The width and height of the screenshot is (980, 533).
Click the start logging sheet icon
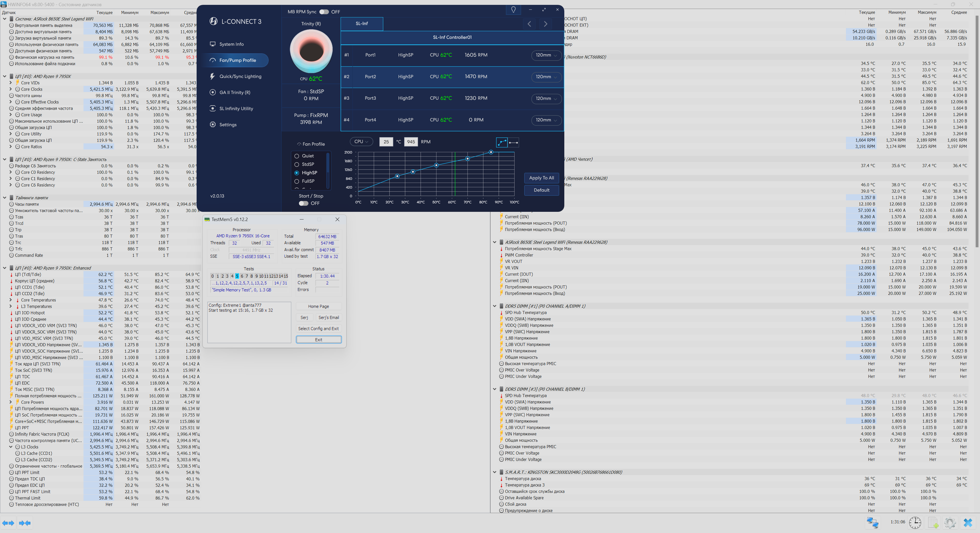pyautogui.click(x=933, y=522)
